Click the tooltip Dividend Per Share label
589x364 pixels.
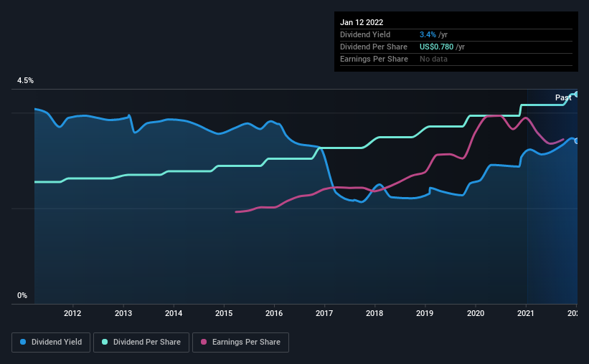click(x=373, y=47)
